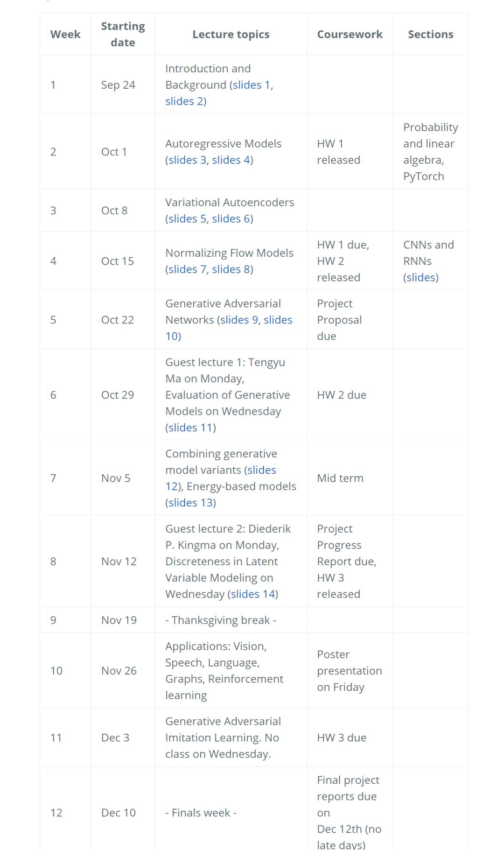Open slides 14 on Discreteness in Latent Variables
504x850 pixels.
[x=252, y=594]
